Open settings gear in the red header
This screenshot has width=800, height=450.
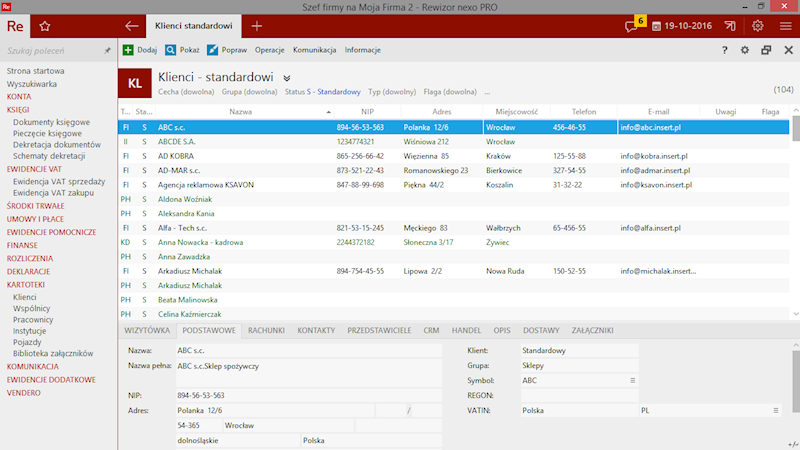758,26
